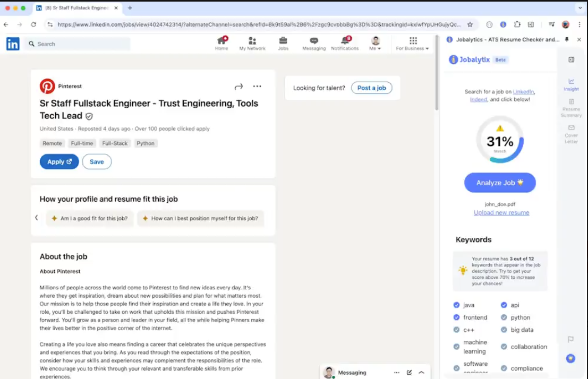Open the browser profile avatar
The height and width of the screenshot is (379, 588).
[x=566, y=24]
